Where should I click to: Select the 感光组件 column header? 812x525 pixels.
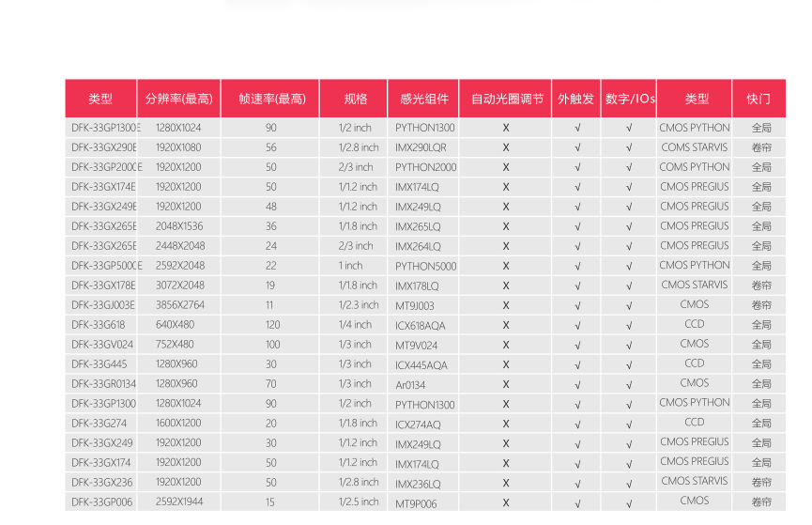pyautogui.click(x=424, y=99)
